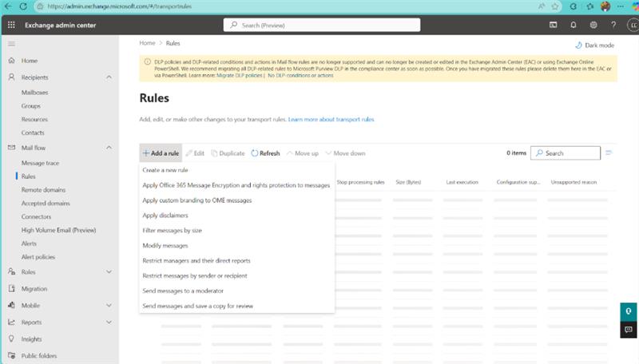This screenshot has height=364, width=639.
Task: Open browser profile picture icon
Action: tap(605, 6)
